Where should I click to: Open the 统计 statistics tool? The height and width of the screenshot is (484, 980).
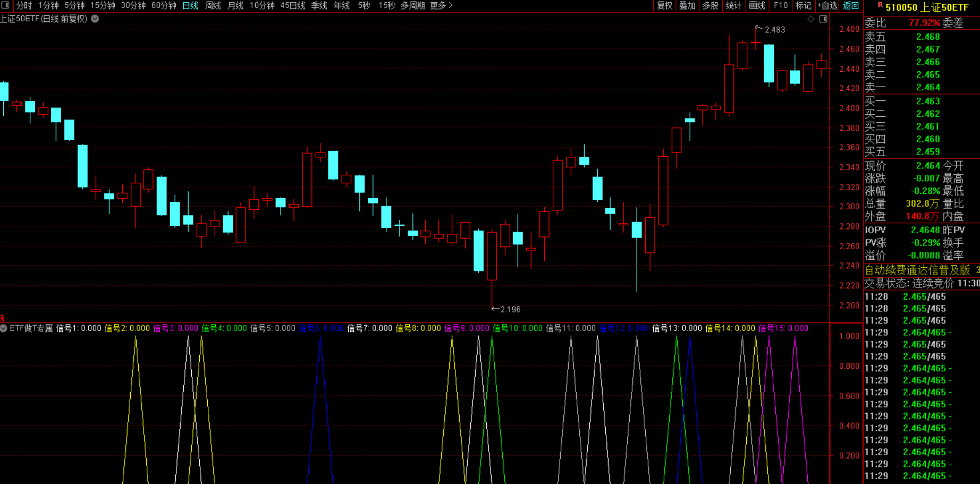pos(733,5)
